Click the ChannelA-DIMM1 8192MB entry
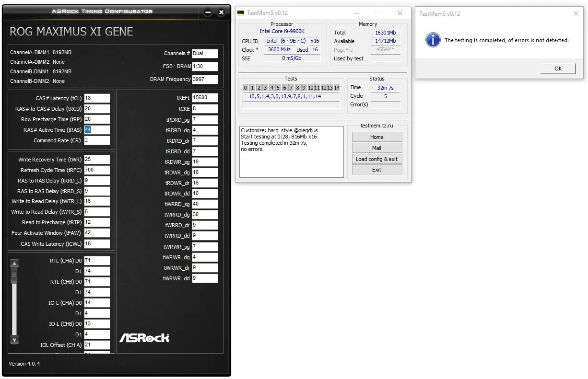588x379 pixels. click(41, 52)
